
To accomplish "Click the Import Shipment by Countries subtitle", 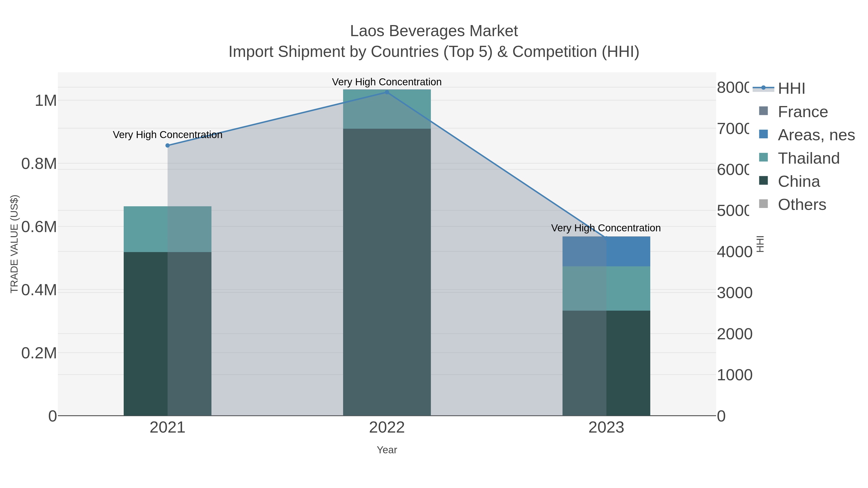I will pos(434,52).
